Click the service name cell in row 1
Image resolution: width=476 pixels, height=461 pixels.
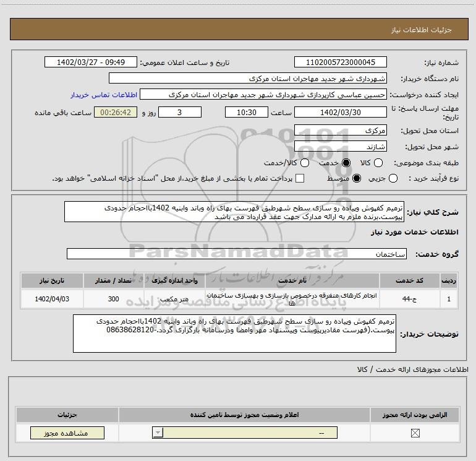click(292, 299)
